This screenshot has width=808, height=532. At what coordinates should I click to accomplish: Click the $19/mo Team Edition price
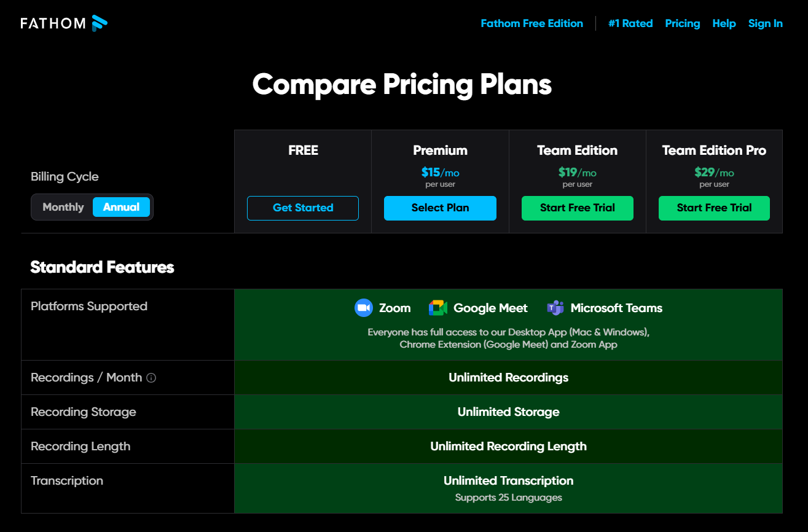click(577, 173)
